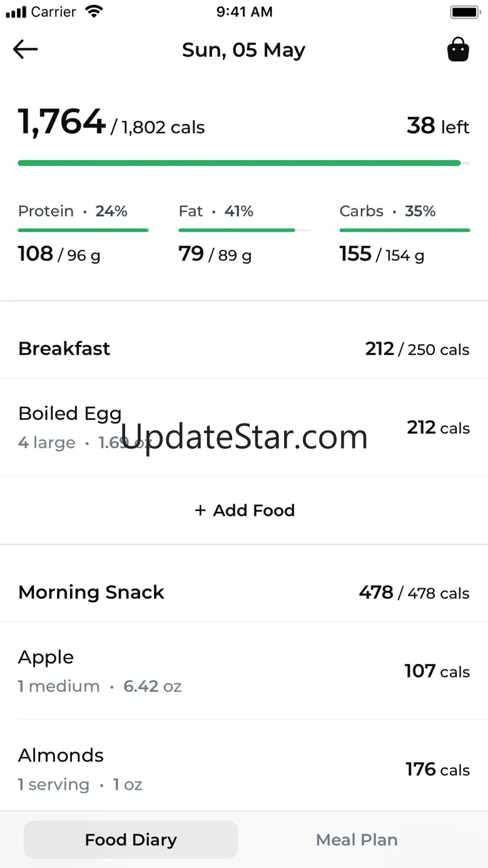Tap the back arrow icon
The width and height of the screenshot is (488, 868).
(x=26, y=49)
